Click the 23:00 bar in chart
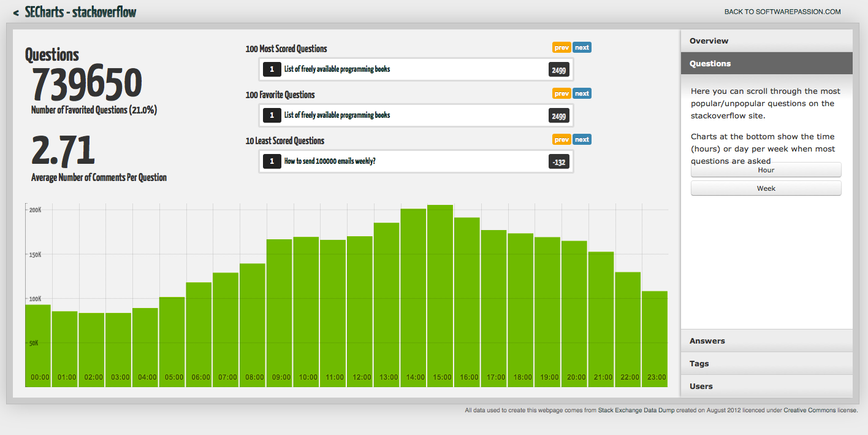868x435 pixels. tap(655, 339)
